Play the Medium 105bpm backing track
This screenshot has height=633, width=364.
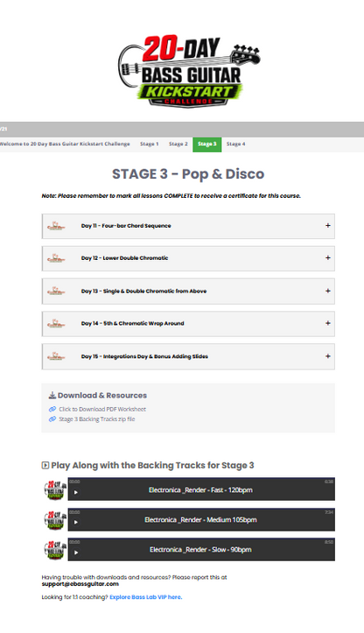pyautogui.click(x=76, y=522)
